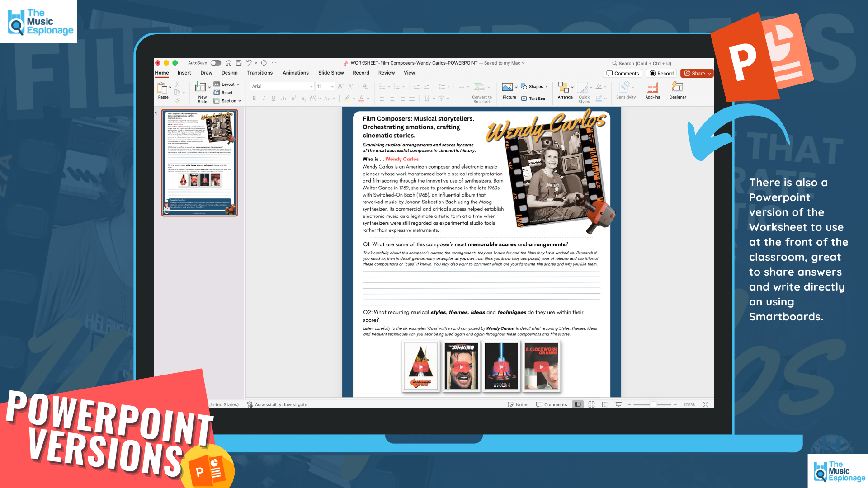Open the Undo history dropdown arrow
Image resolution: width=868 pixels, height=488 pixels.
pyautogui.click(x=256, y=63)
